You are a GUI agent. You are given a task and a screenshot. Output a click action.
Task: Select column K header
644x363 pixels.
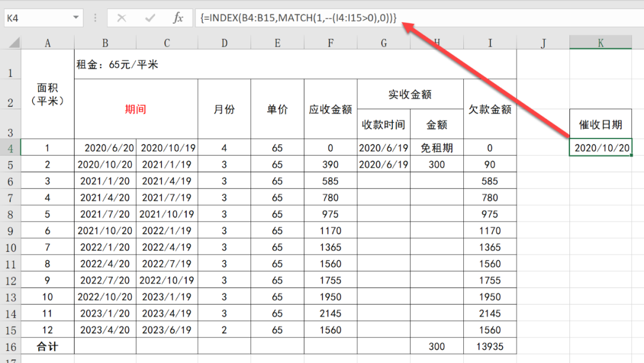click(x=600, y=43)
